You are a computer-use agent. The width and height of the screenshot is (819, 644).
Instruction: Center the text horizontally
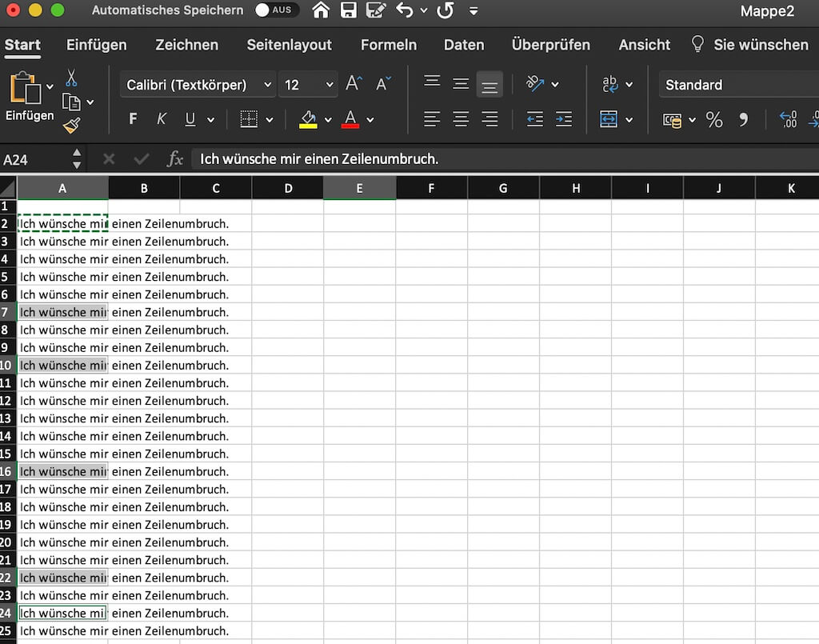[x=461, y=119]
